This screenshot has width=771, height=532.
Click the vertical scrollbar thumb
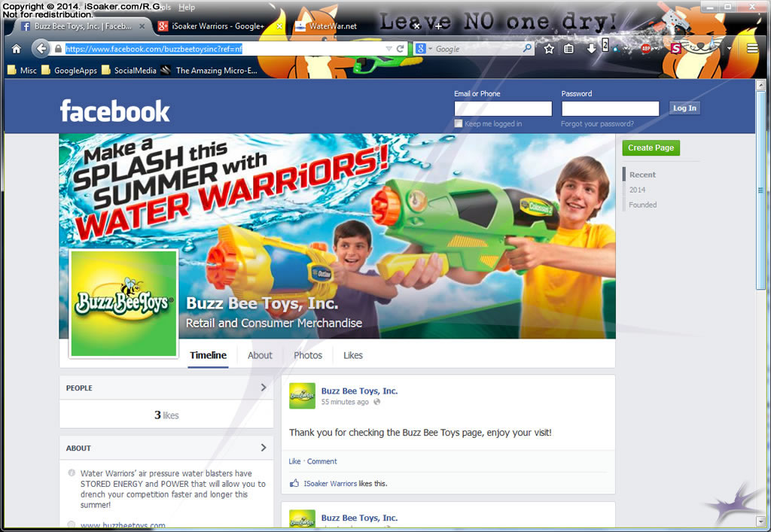pyautogui.click(x=760, y=190)
